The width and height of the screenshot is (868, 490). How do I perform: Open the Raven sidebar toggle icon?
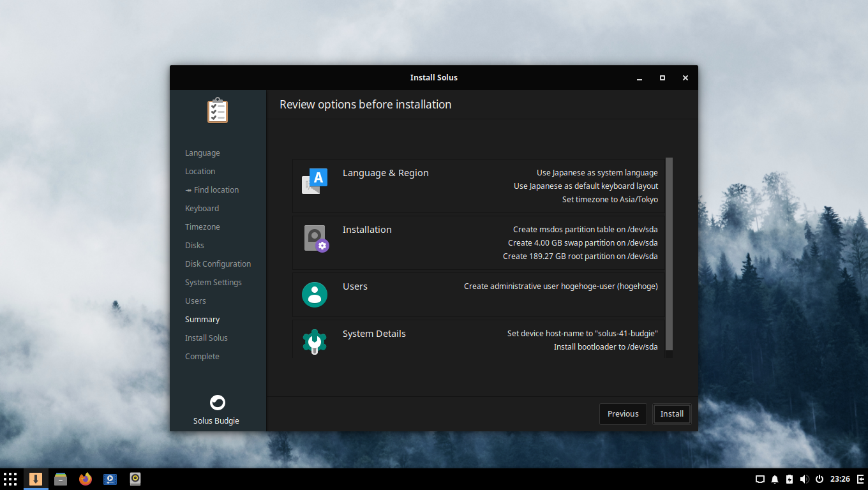860,479
